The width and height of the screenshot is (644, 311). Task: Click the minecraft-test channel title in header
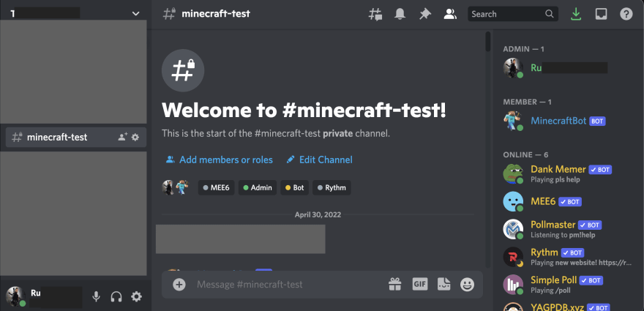click(216, 14)
